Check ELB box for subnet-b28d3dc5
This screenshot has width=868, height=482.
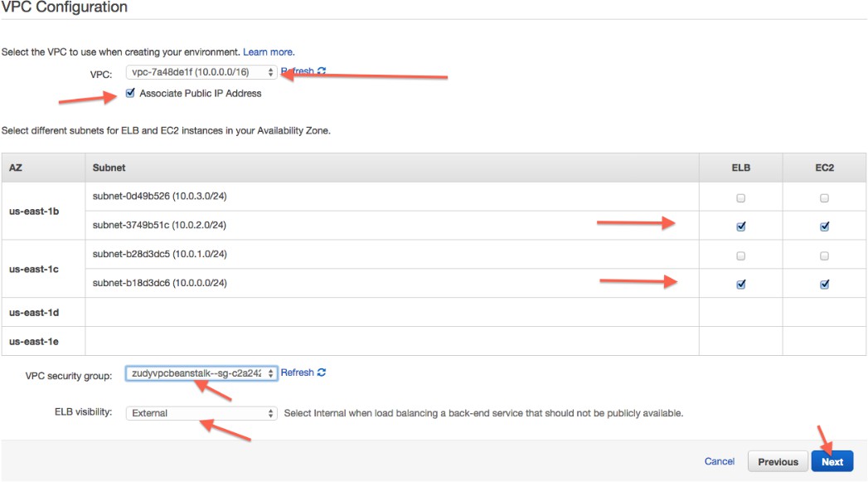coord(741,256)
